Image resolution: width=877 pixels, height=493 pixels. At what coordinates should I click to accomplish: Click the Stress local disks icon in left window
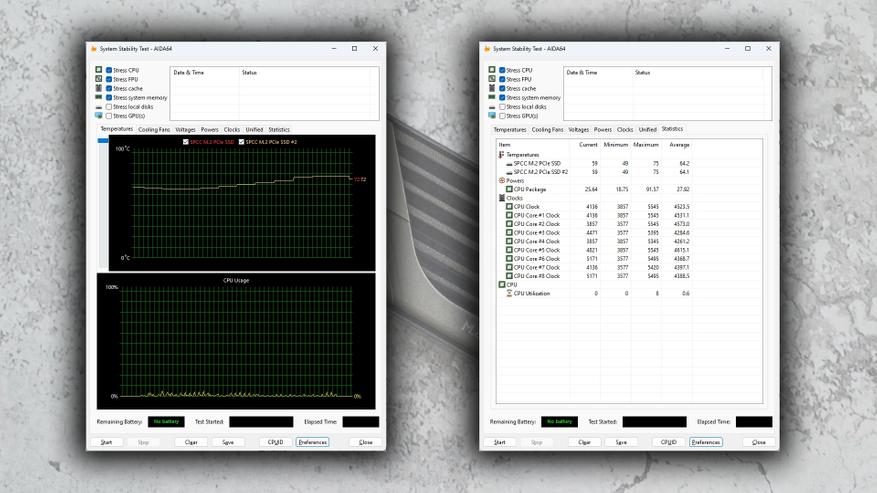pyautogui.click(x=99, y=107)
